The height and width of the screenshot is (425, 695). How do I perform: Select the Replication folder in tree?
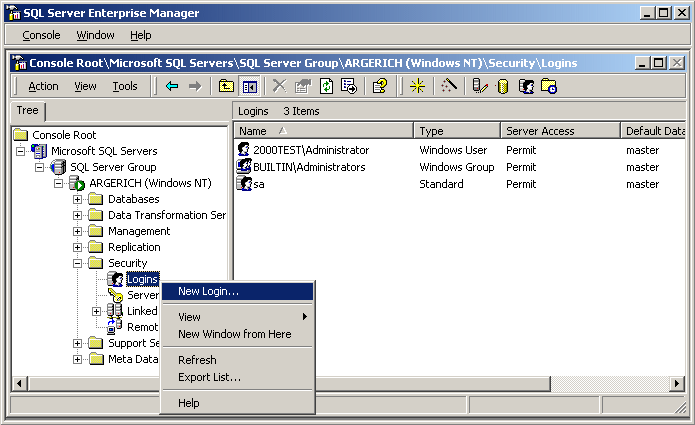(x=134, y=247)
